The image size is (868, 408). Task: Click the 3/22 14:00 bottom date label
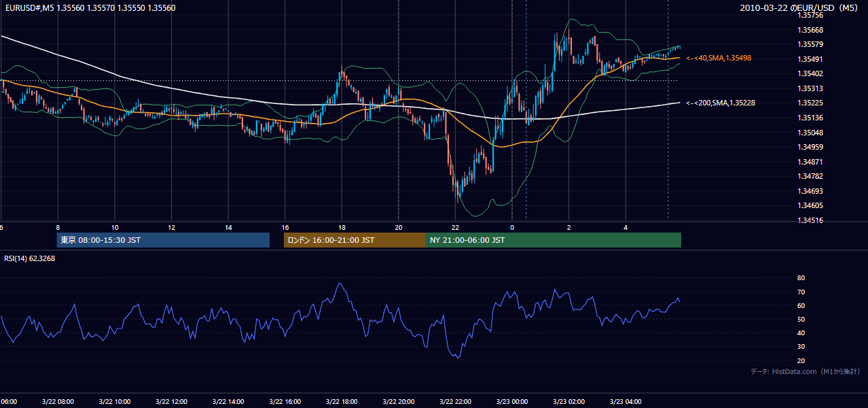tap(228, 402)
